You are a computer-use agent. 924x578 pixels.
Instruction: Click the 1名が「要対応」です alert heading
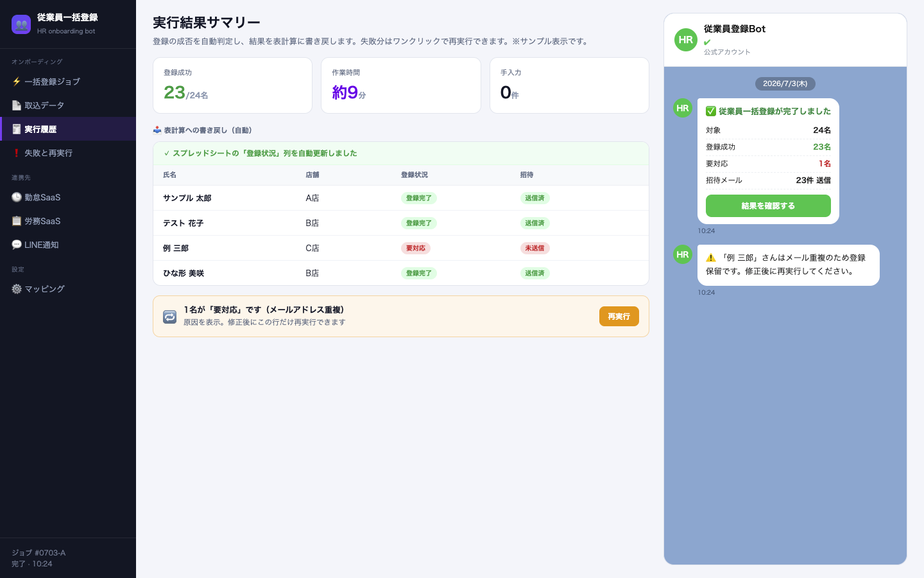click(264, 310)
